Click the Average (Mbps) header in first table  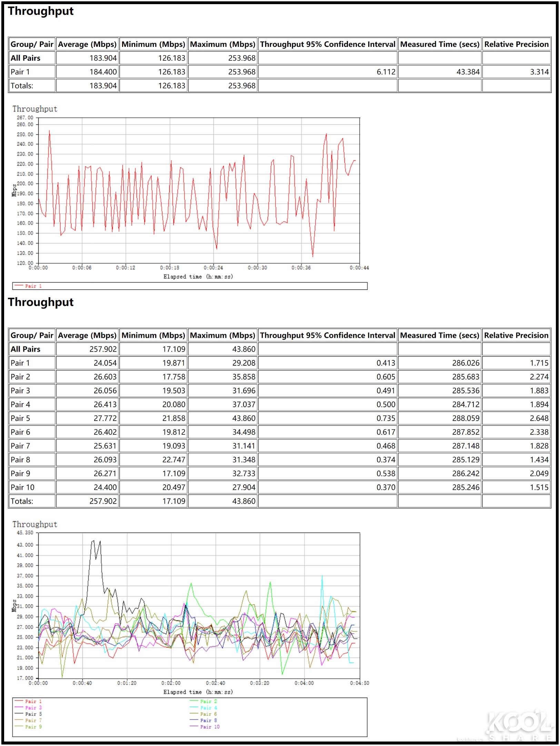(x=87, y=44)
